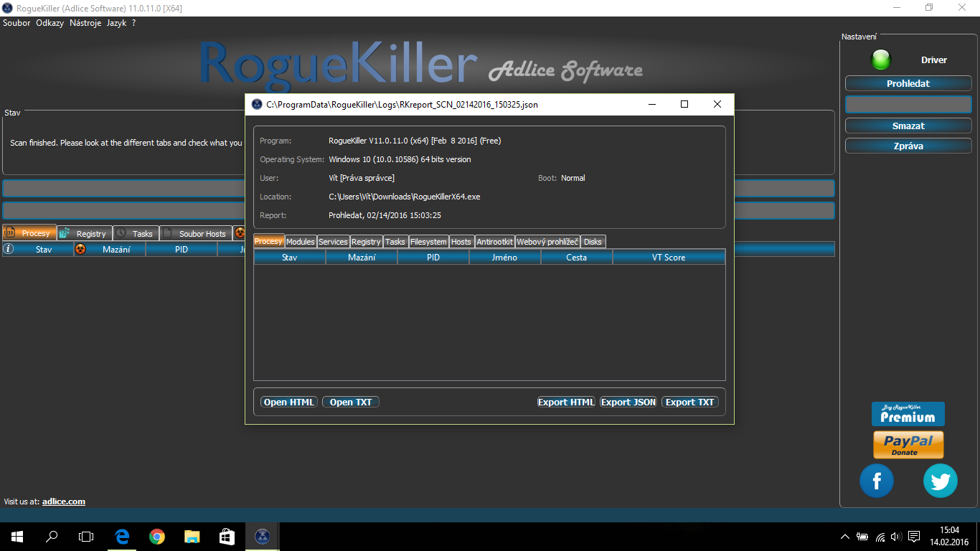Open the Windows Start menu
Viewport: 980px width, 551px height.
click(17, 536)
